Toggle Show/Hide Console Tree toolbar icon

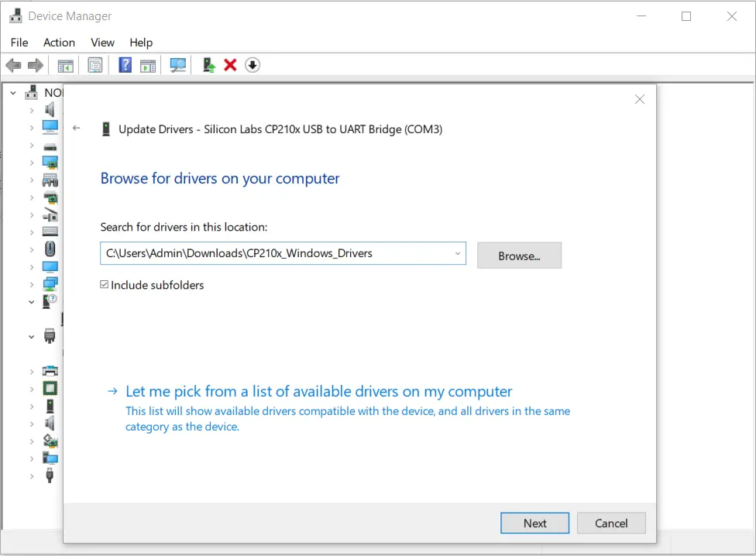pyautogui.click(x=66, y=65)
